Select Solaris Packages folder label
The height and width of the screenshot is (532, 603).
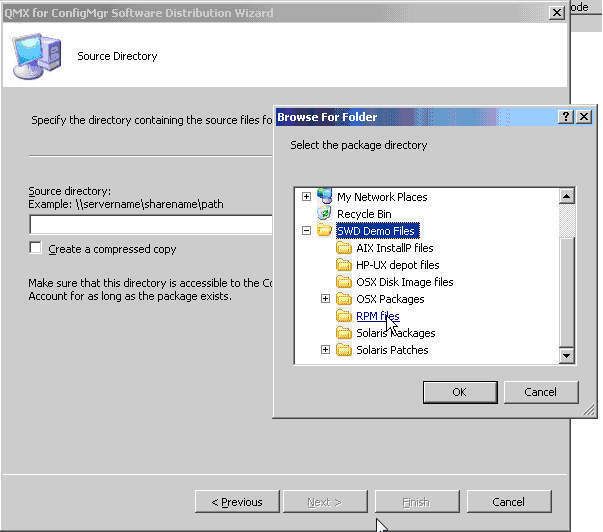pos(395,333)
